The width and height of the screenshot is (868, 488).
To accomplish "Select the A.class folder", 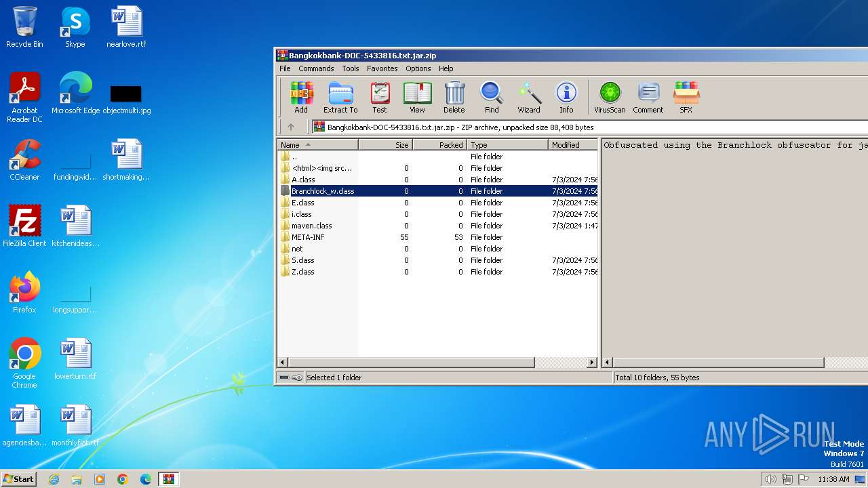I will pyautogui.click(x=437, y=180).
